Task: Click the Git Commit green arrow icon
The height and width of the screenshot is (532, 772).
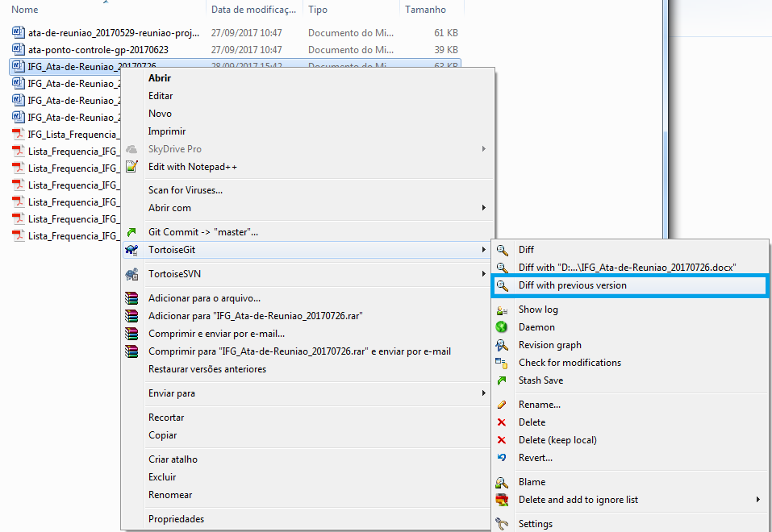Action: (x=131, y=232)
